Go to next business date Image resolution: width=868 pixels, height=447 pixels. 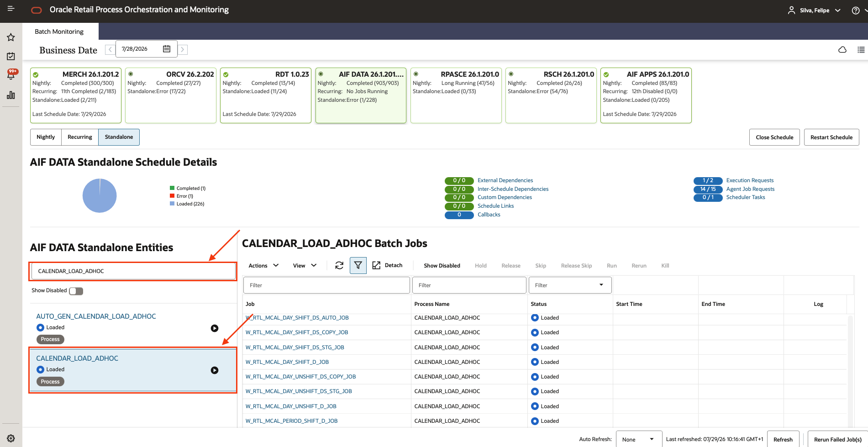183,49
